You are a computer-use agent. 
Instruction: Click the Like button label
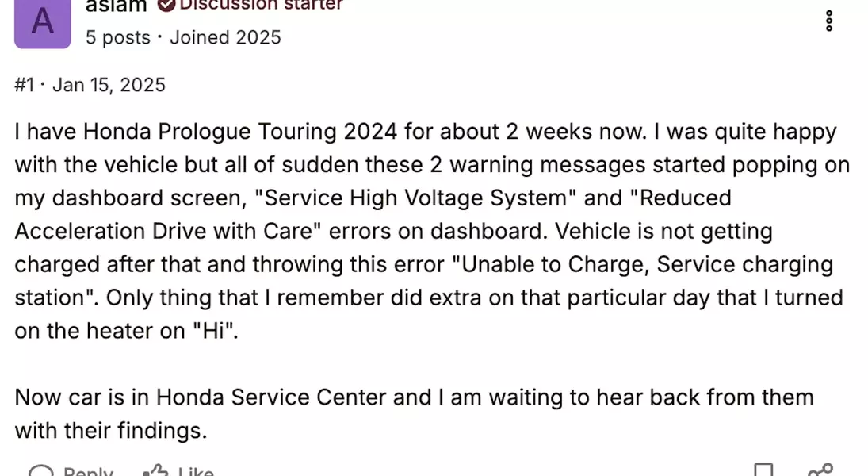(196, 471)
